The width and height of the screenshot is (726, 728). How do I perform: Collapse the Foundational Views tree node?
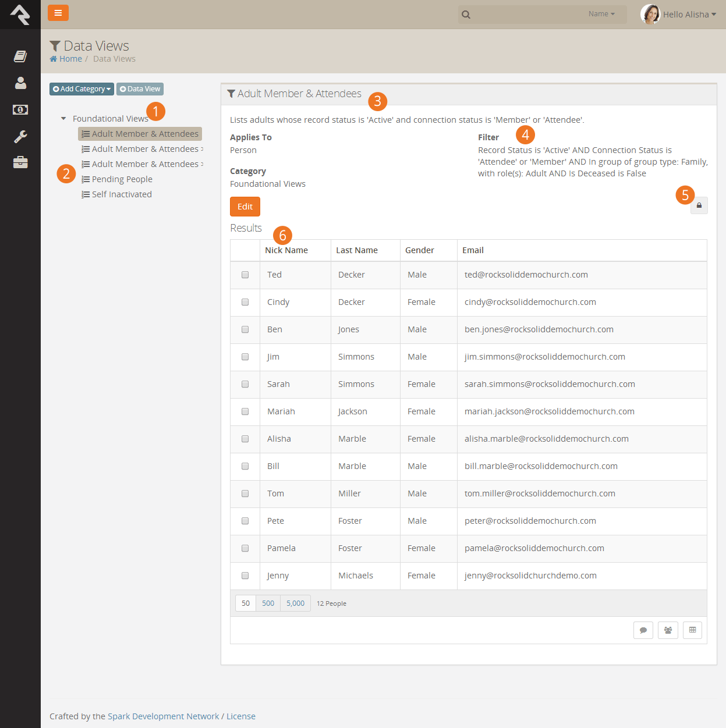63,119
